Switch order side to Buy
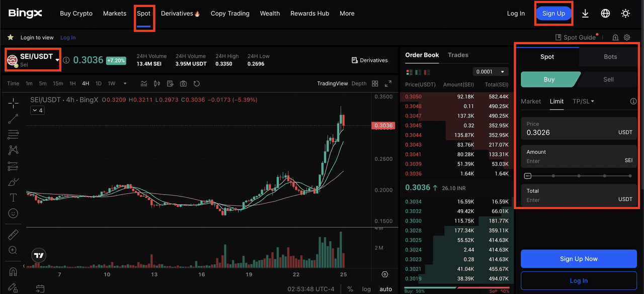The image size is (644, 294). pos(549,79)
